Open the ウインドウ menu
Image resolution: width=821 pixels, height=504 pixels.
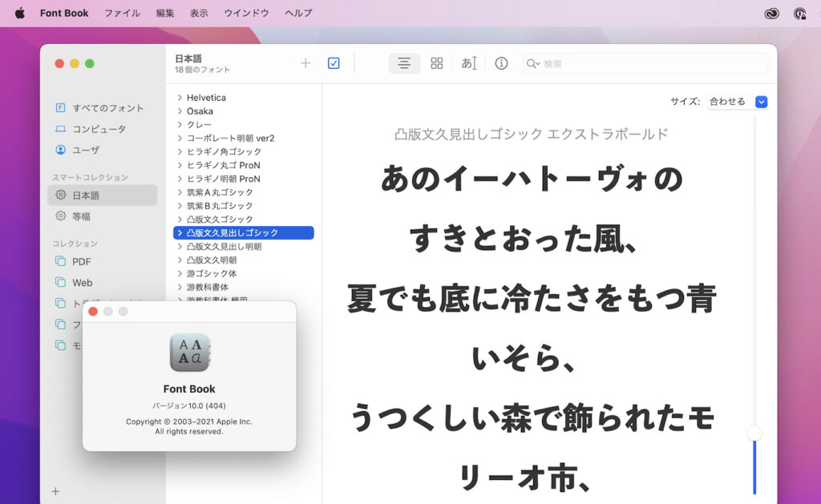[246, 13]
